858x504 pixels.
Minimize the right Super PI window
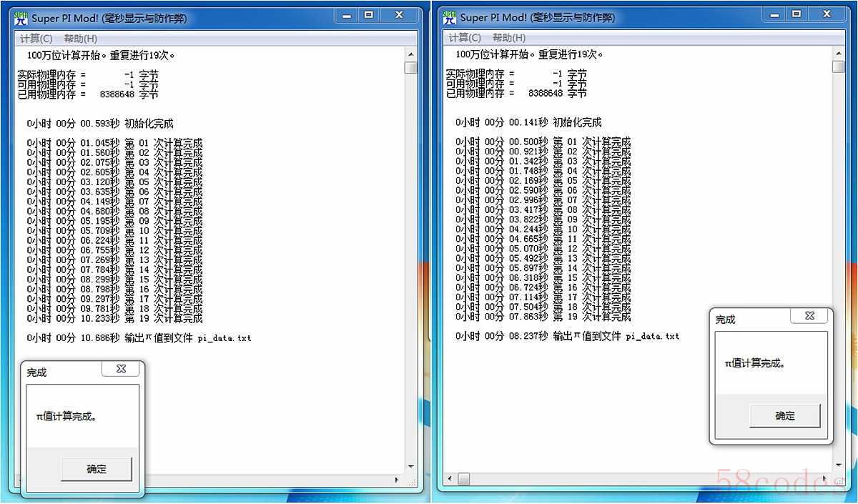(776, 14)
